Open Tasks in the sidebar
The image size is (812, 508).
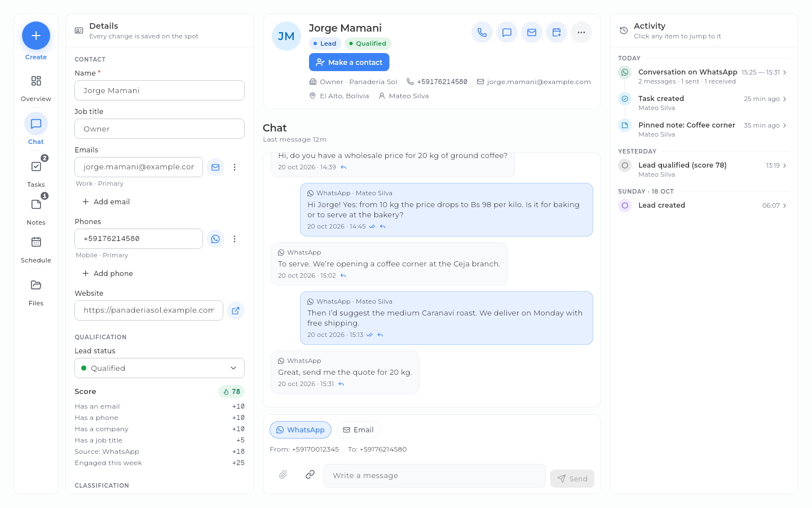click(36, 173)
